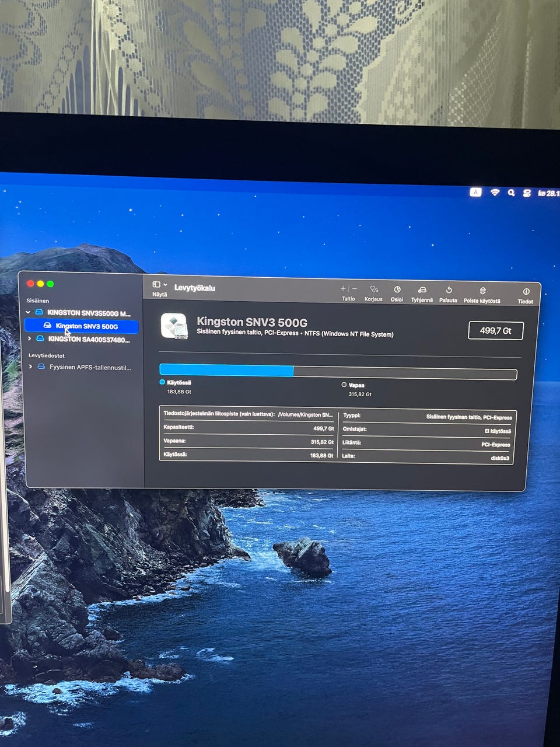Click the Liitäntä value PCI-Express
The image size is (560, 747).
tap(495, 445)
